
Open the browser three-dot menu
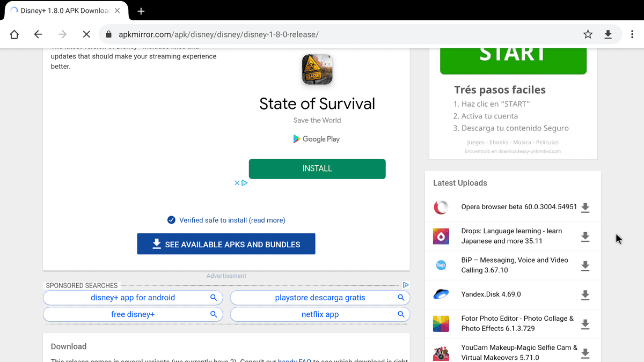(633, 34)
